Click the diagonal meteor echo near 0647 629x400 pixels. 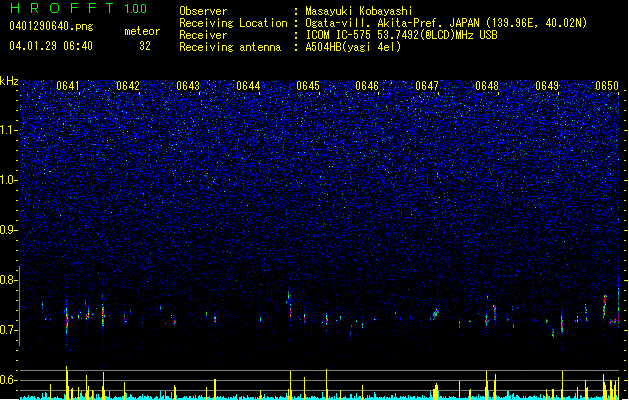pos(435,314)
